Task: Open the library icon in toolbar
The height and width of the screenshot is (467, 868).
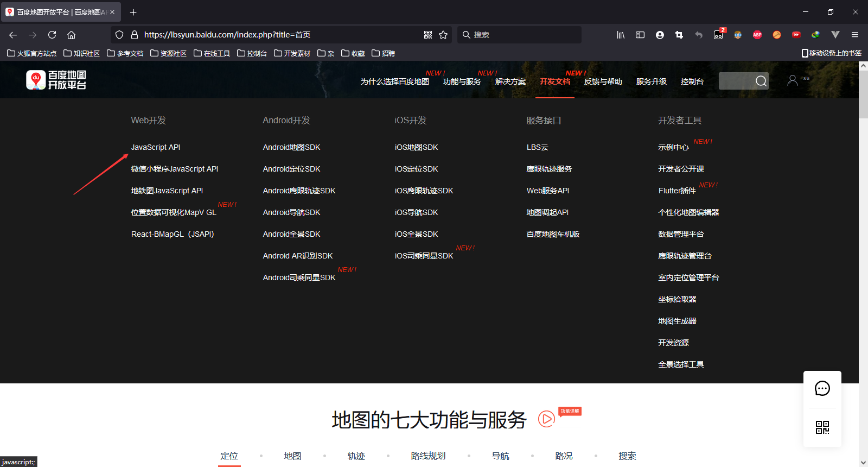Action: pyautogui.click(x=621, y=35)
